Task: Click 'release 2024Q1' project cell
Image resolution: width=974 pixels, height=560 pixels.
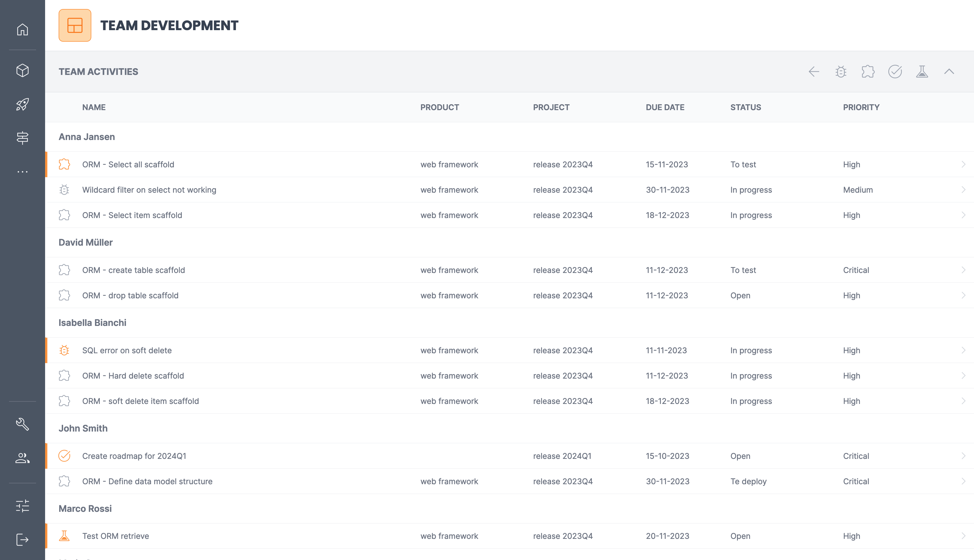Action: tap(562, 456)
